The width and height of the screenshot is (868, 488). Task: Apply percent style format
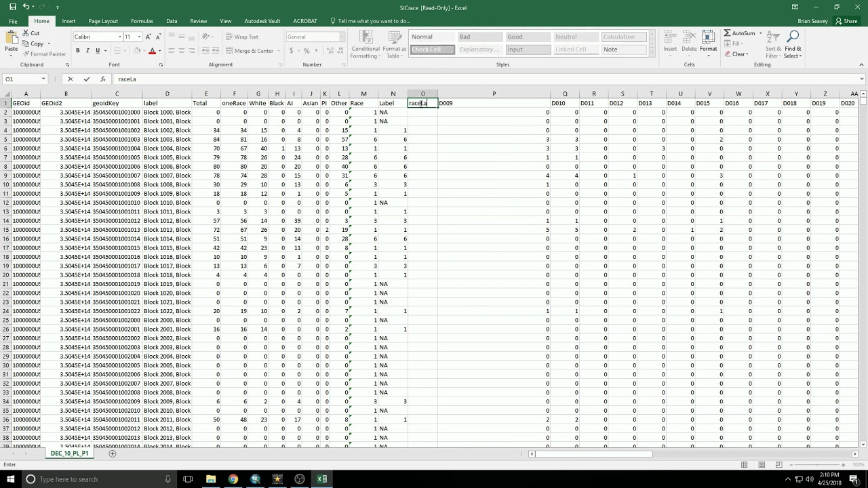pos(307,51)
